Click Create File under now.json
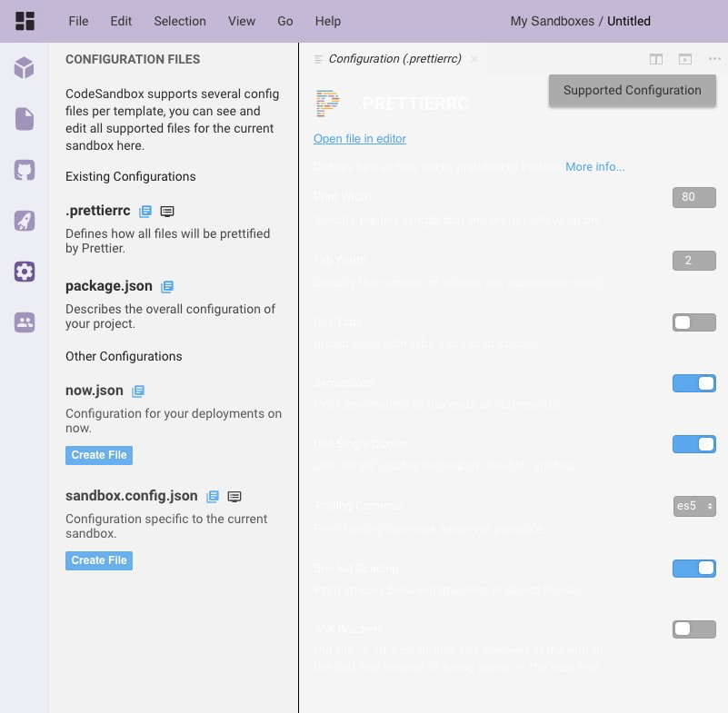Viewport: 728px width, 713px height. click(99, 455)
